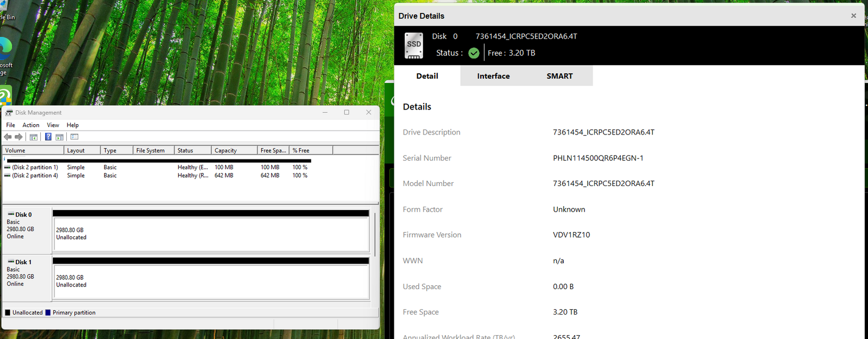The image size is (868, 339).
Task: Open the View menu in Disk Management
Action: (x=53, y=125)
